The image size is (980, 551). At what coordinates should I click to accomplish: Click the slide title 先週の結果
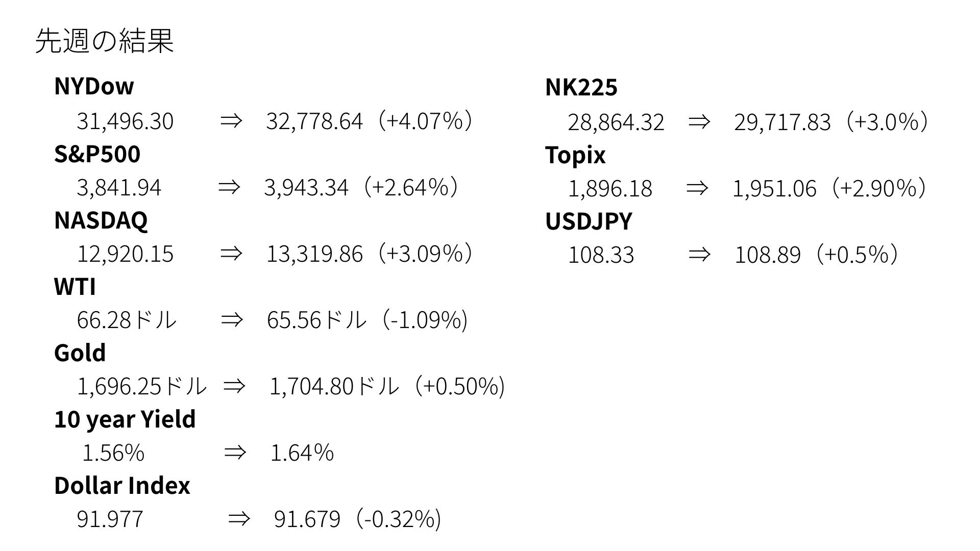coord(105,41)
